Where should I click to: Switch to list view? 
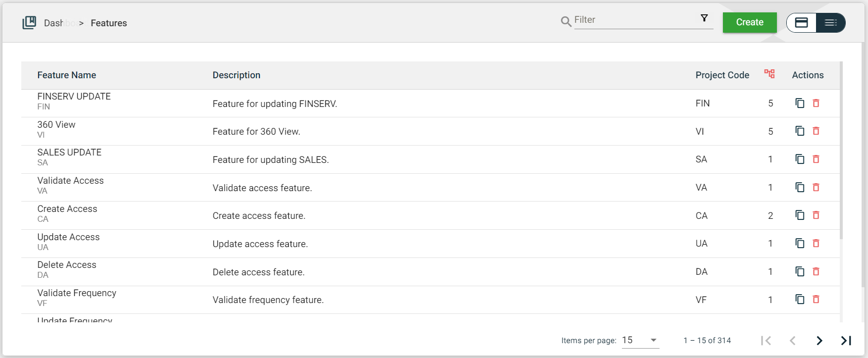[x=830, y=23]
